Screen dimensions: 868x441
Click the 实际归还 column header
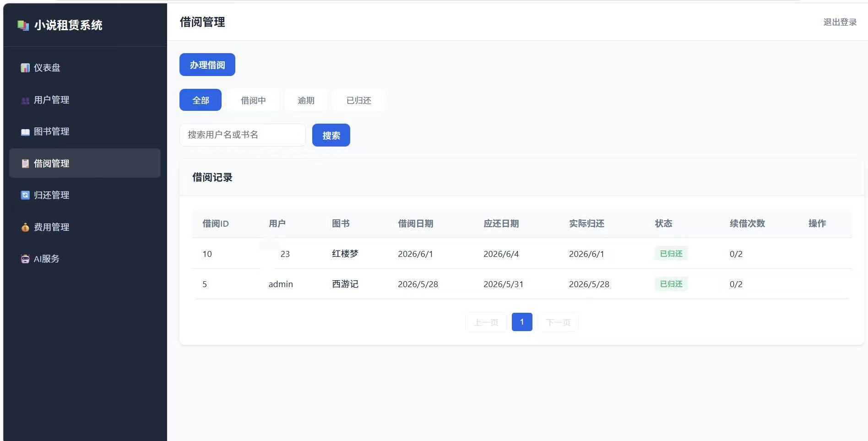(587, 223)
